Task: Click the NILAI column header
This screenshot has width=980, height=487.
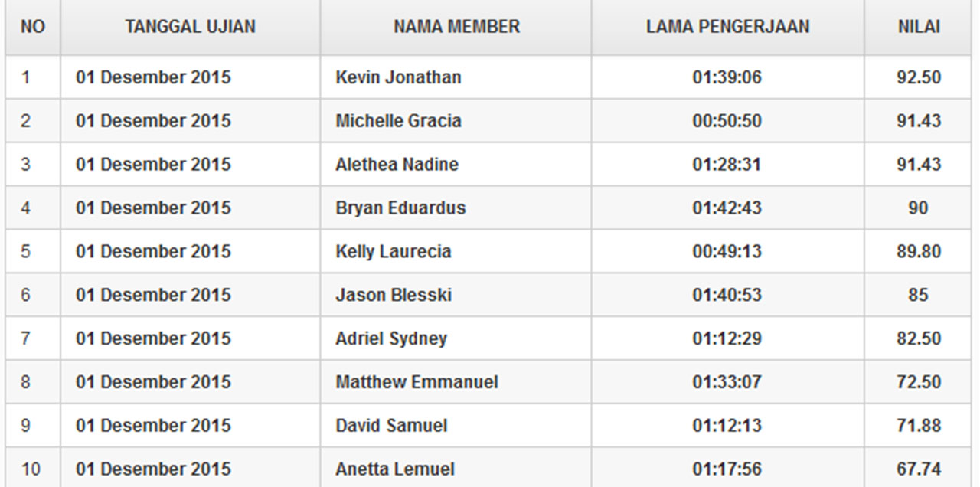Action: [919, 27]
